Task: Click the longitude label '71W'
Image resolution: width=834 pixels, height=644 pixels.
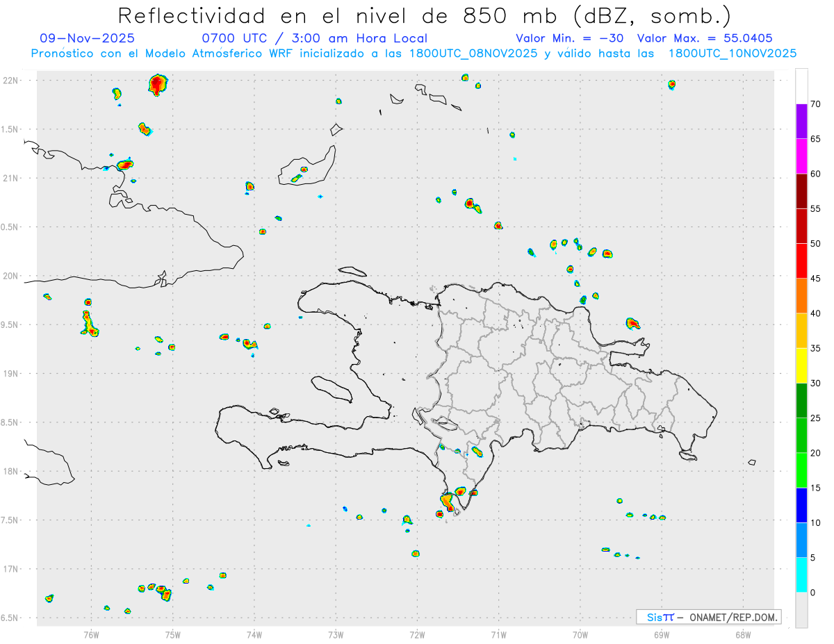Action: pos(498,634)
